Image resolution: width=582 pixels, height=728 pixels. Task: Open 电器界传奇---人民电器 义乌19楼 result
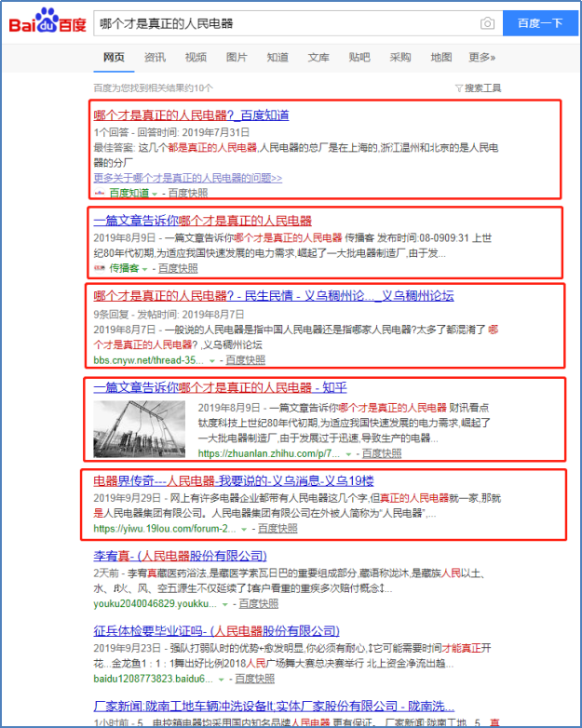[x=234, y=480]
